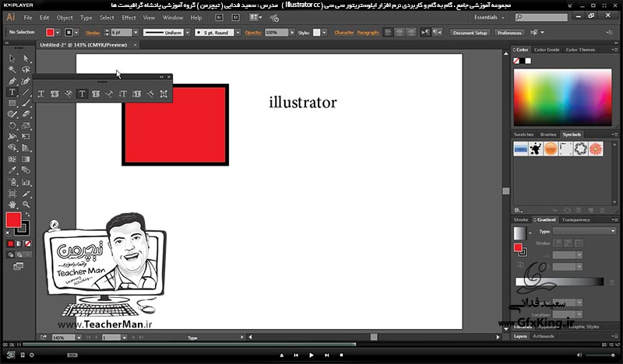
Task: Select the Rectangle tool
Action: pos(12,103)
